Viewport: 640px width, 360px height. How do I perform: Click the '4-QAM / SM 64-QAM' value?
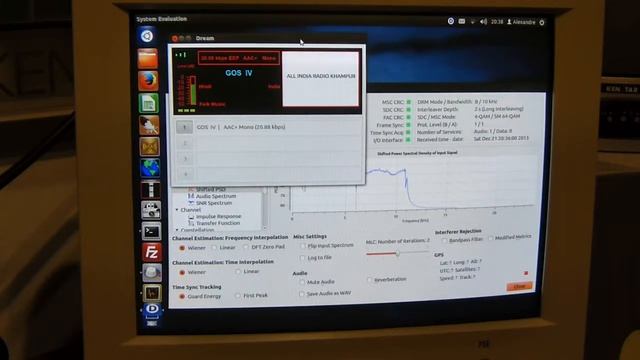pyautogui.click(x=497, y=117)
